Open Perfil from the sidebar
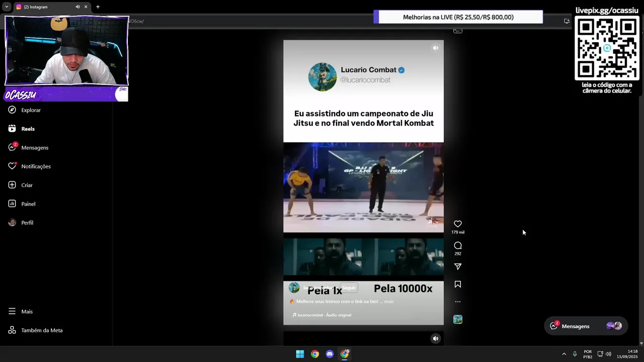 pos(21,223)
